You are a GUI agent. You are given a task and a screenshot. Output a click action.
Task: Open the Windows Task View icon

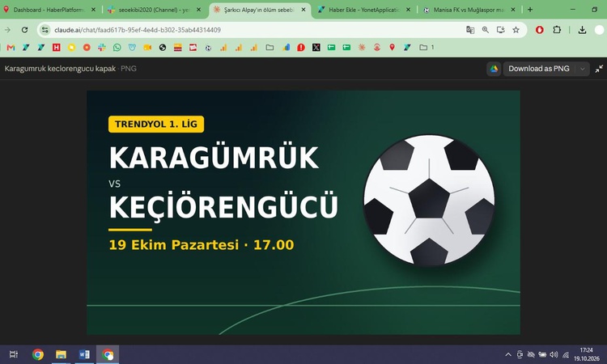coord(14,354)
